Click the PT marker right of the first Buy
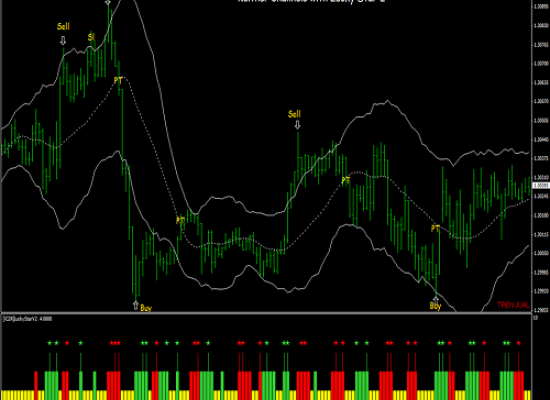 tap(180, 221)
